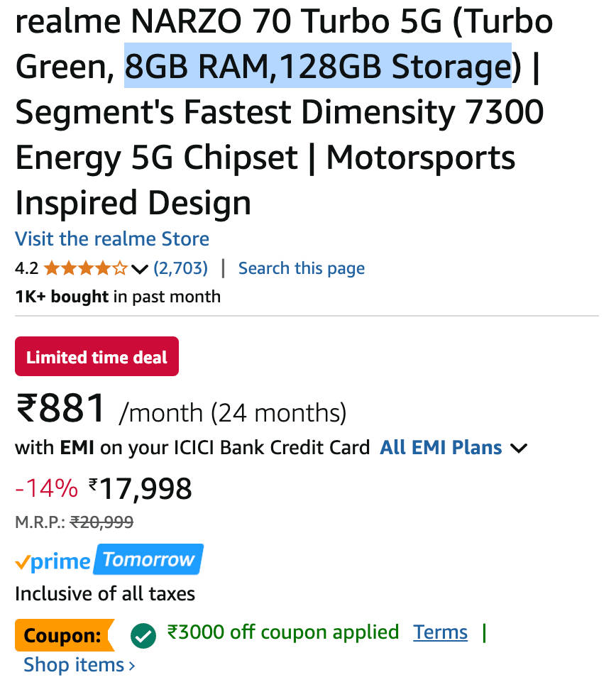Click the ₹881 per month EMI price
Image resolution: width=616 pixels, height=687 pixels.
[x=61, y=409]
